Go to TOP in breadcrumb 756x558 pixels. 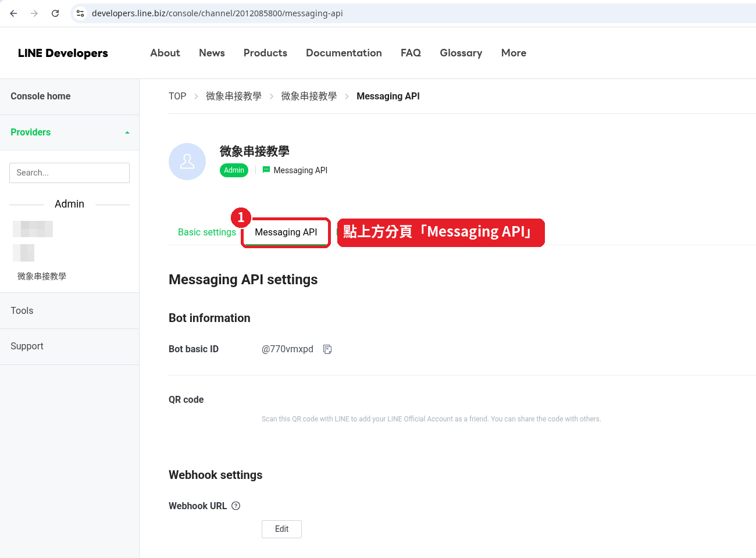[x=177, y=96]
